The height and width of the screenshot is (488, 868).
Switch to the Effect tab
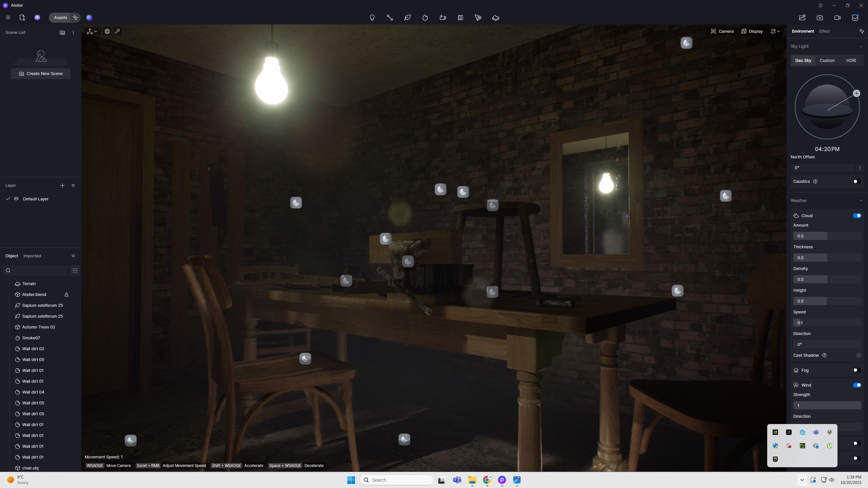(x=824, y=31)
